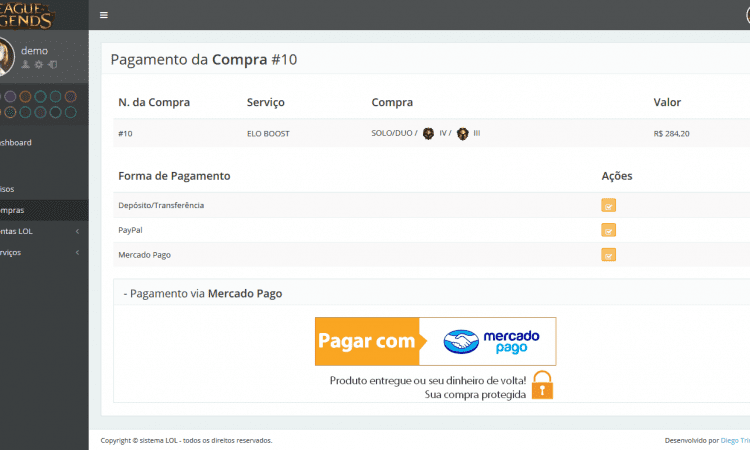Pay with the Pagar com Mercado Pago banner
Screen dimensions: 750x450
[x=435, y=341]
